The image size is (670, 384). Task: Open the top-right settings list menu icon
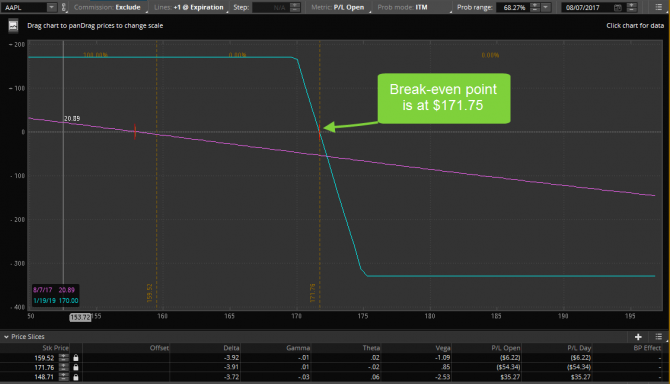pos(658,7)
